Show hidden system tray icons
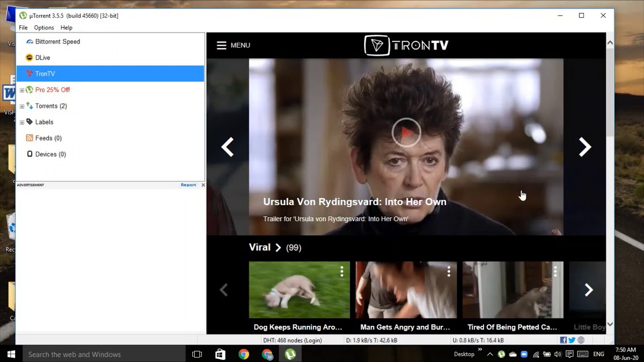This screenshot has height=362, width=644. [490, 354]
